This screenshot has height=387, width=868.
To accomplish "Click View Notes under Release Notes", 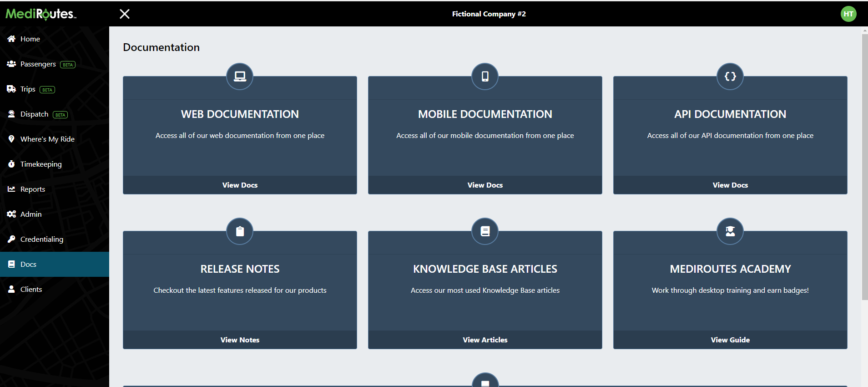I will point(240,340).
